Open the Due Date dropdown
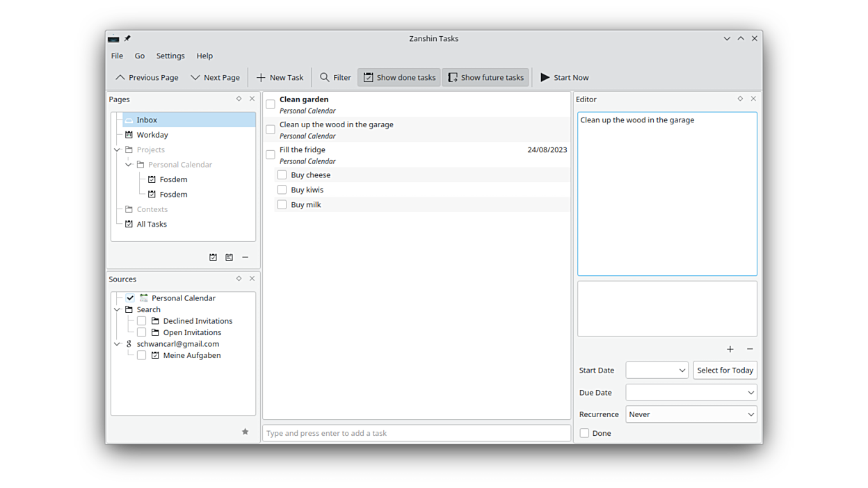Viewport: 868px width, 488px height. click(691, 393)
